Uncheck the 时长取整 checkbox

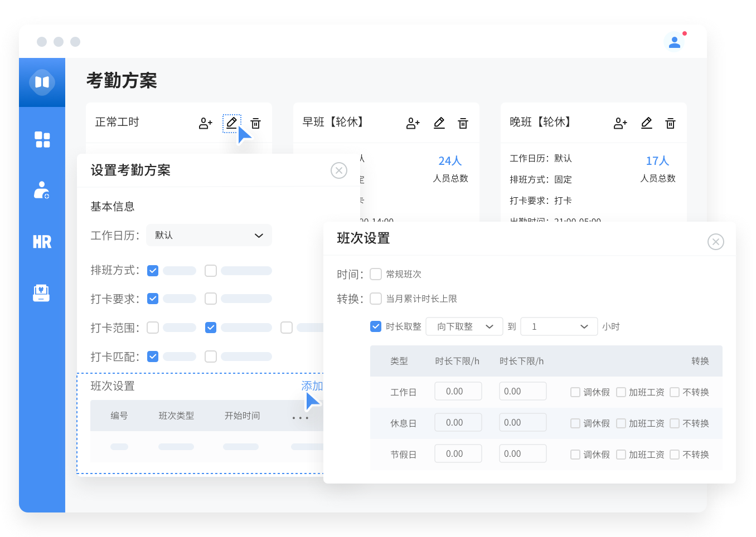tap(376, 326)
